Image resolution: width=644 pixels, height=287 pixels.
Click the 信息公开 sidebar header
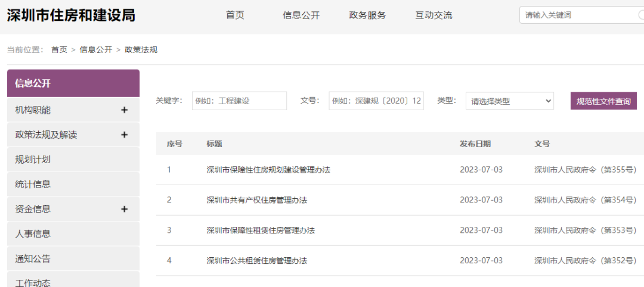[x=73, y=83]
